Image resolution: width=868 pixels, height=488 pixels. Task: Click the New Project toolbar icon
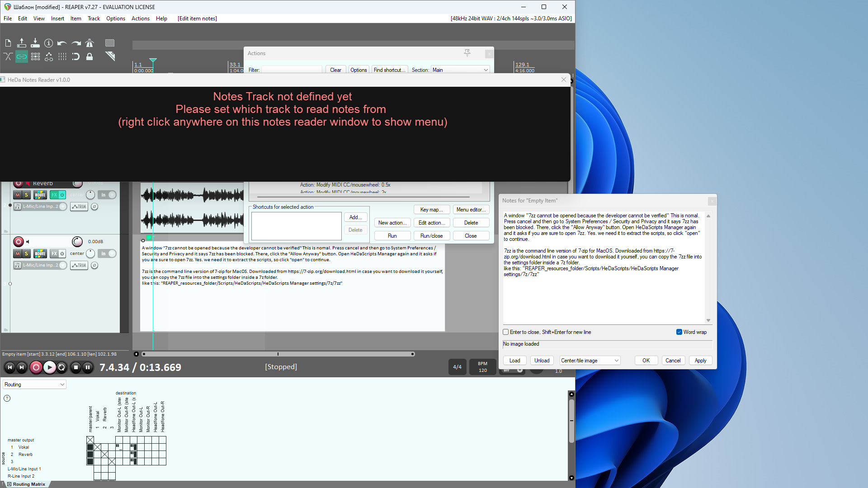[8, 43]
